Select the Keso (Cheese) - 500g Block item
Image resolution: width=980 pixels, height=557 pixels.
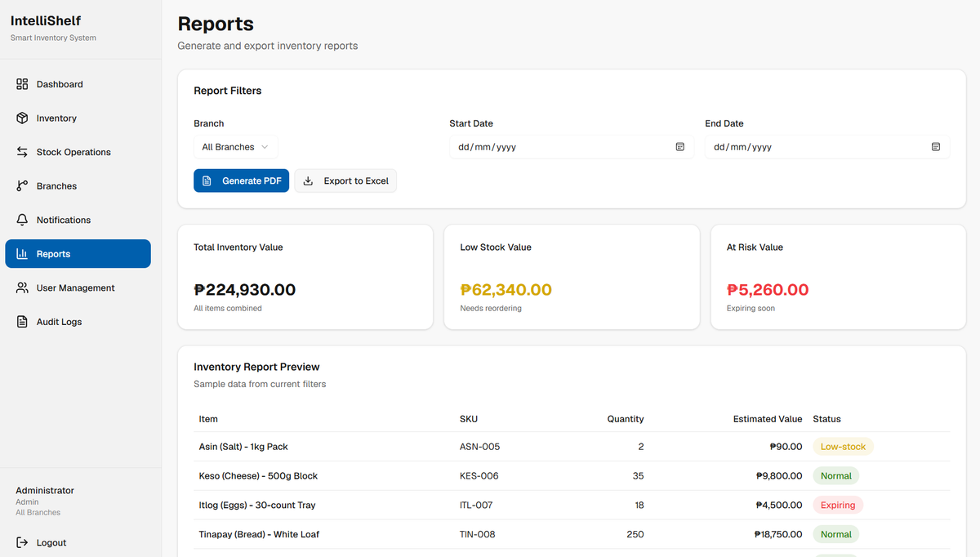(258, 476)
